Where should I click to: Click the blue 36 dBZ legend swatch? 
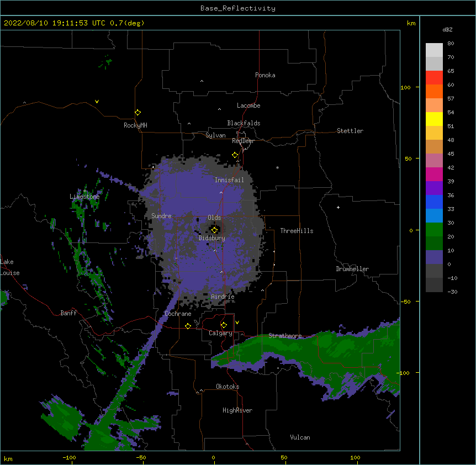click(434, 202)
